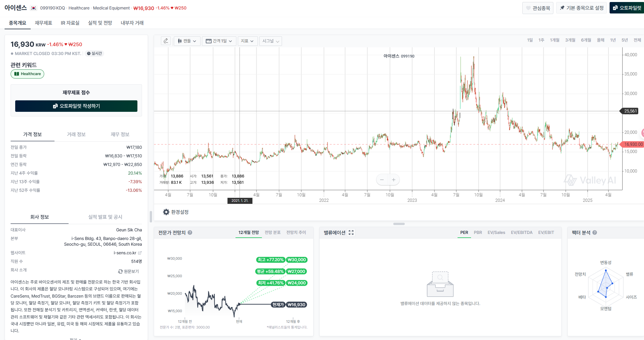Click the South Korea flag icon
Screen dimensions: 644x340
tap(34, 8)
